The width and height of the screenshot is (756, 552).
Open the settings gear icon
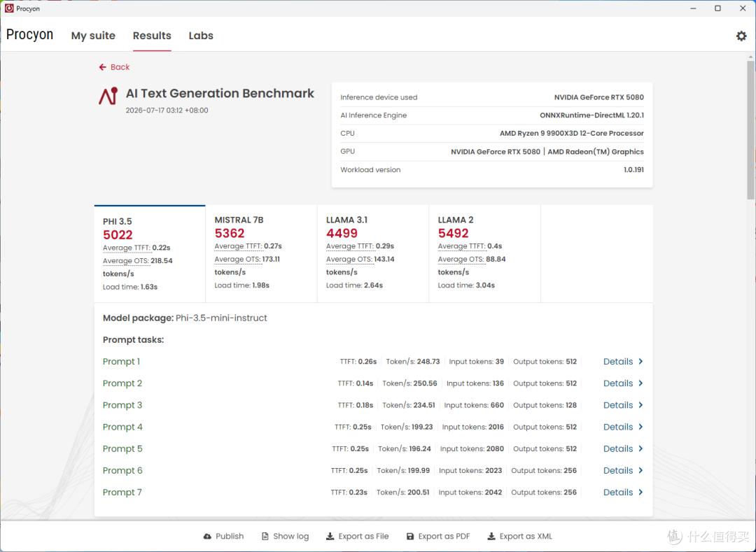point(741,36)
